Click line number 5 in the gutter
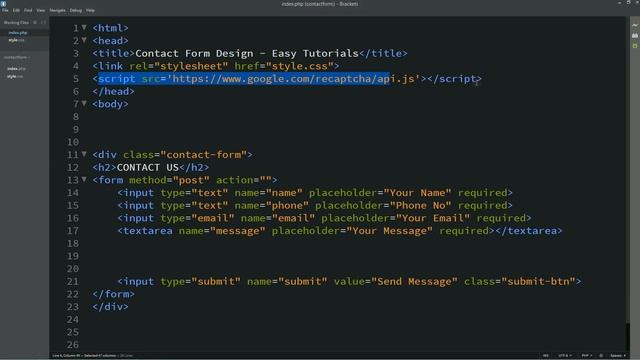The image size is (640, 360). (76, 79)
